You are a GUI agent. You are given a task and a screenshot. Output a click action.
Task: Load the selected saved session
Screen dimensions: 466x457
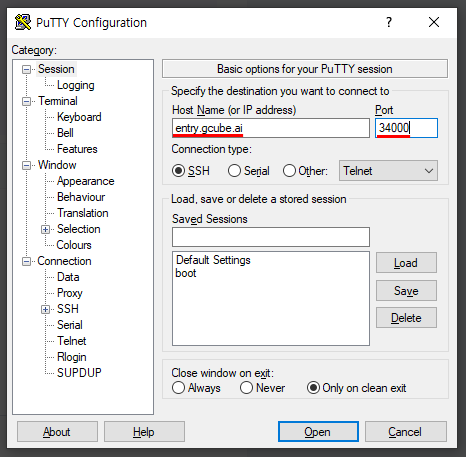pyautogui.click(x=406, y=263)
